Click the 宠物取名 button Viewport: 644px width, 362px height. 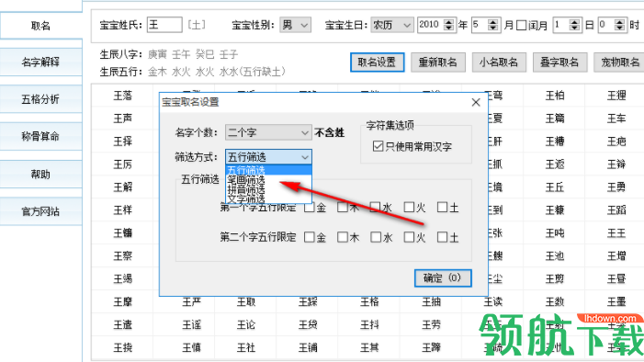click(x=619, y=62)
